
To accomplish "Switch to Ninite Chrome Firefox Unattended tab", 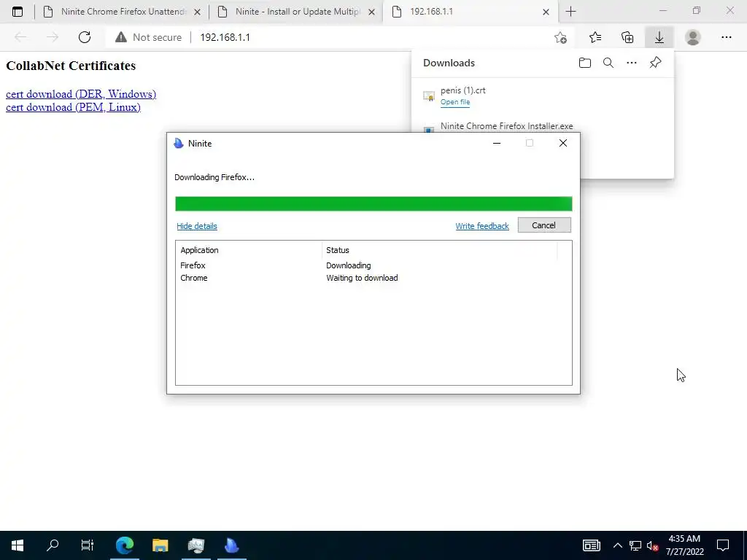I will 122,12.
